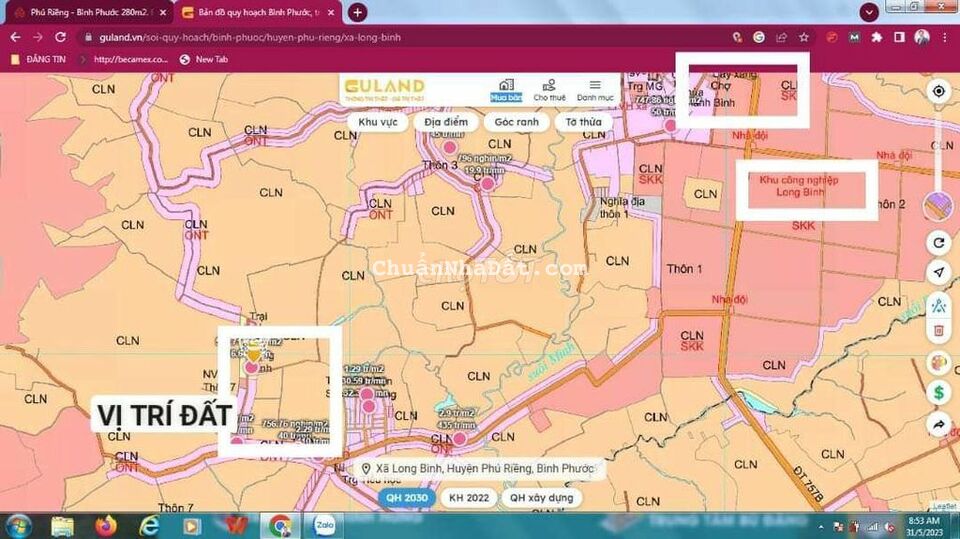The image size is (960, 539).
Task: Click the trash delete icon on map
Action: click(x=939, y=331)
